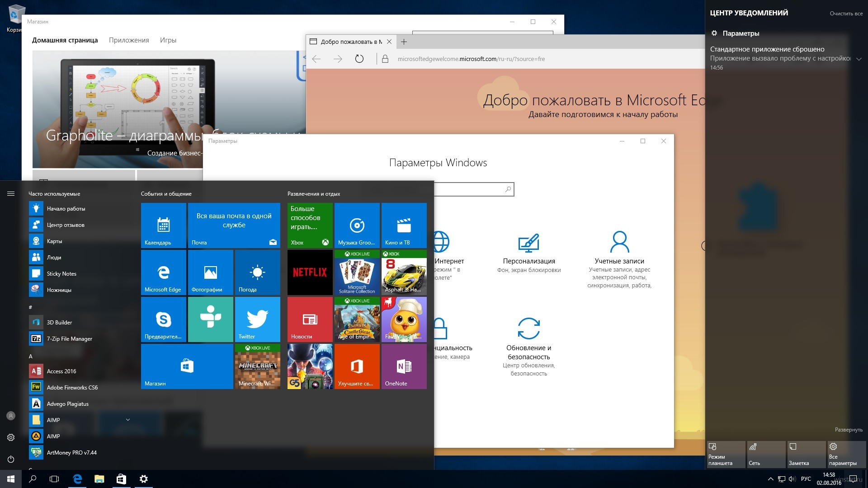
Task: Click Развернуть in notification center
Action: point(849,430)
